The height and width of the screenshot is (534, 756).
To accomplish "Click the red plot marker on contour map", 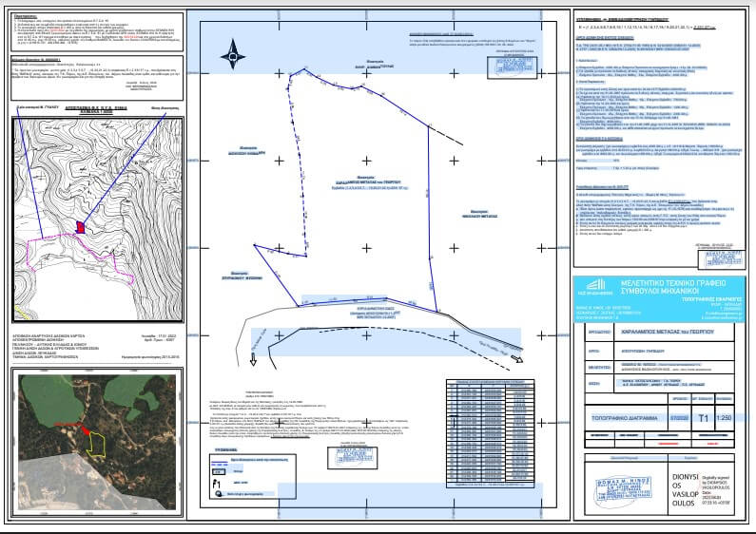I will (x=81, y=226).
